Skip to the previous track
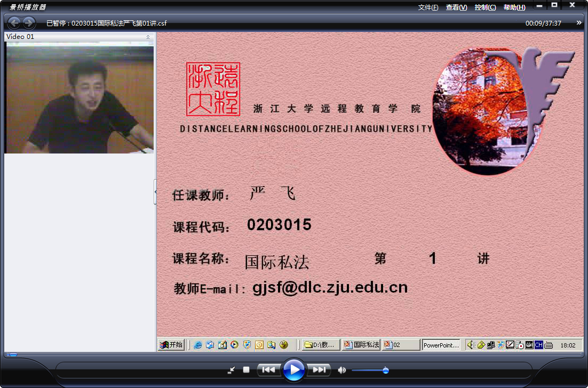 268,370
